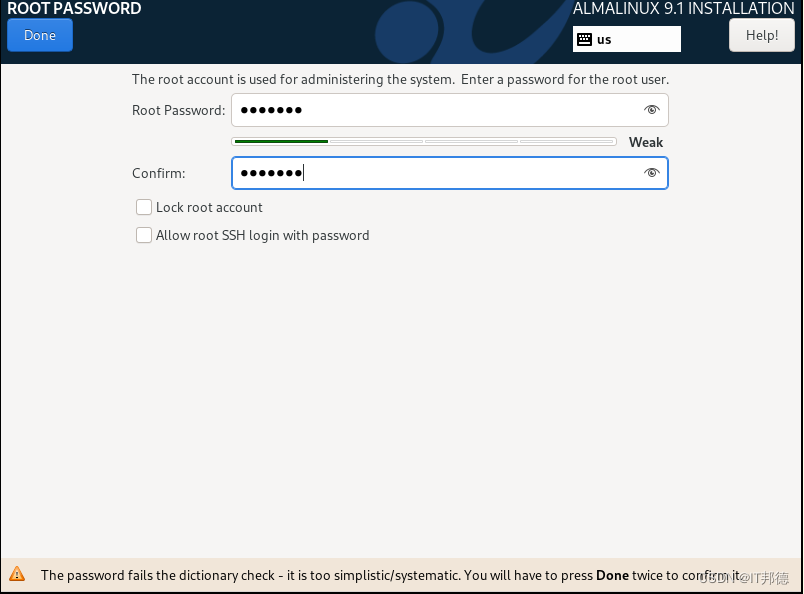Click the keyboard icon beside us

tap(585, 39)
